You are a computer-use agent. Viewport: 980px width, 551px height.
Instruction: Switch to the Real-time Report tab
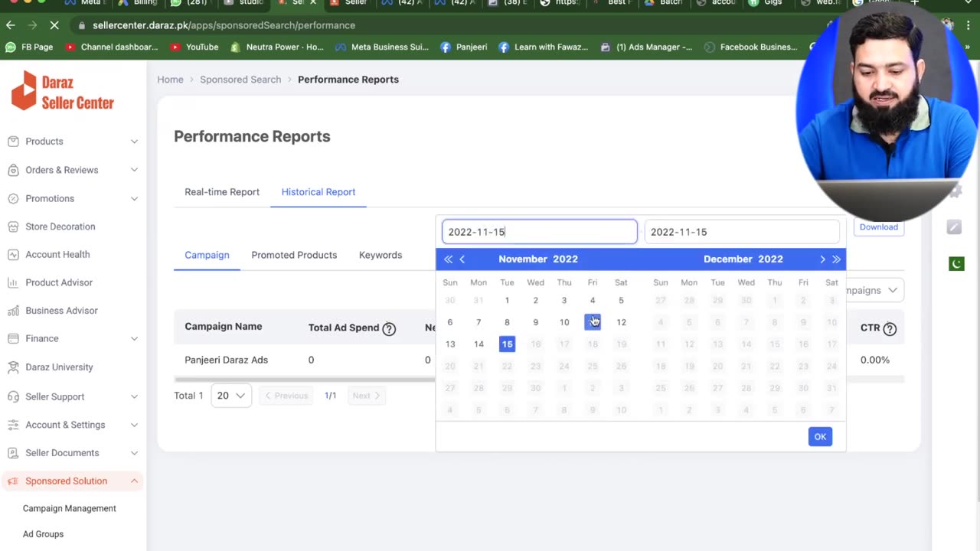click(x=222, y=192)
